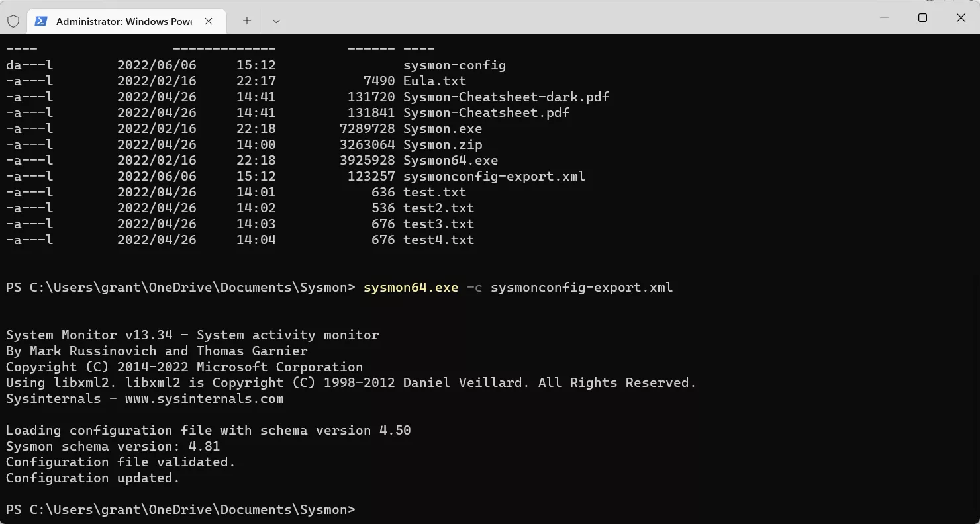The image size is (980, 524).
Task: Click the Configuration updated output line
Action: tap(91, 478)
